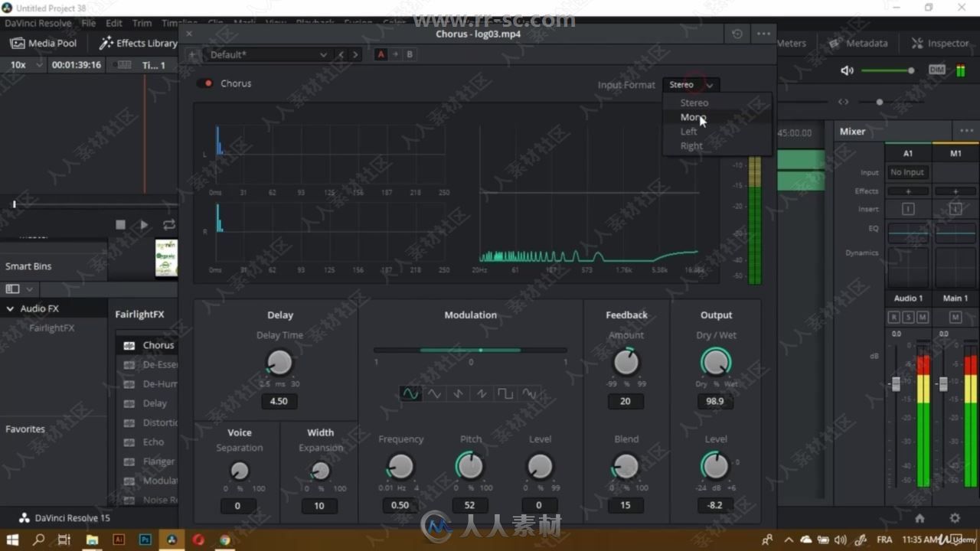The height and width of the screenshot is (551, 980).
Task: Open the Media Pool panel
Action: 44,43
